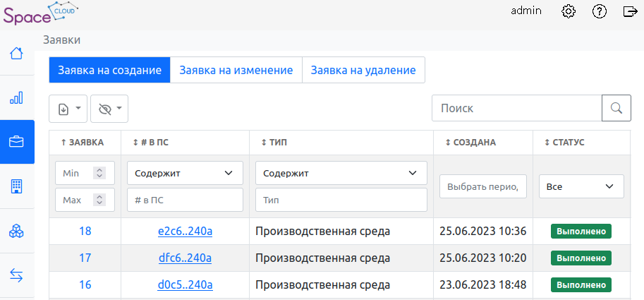Open help via the question mark icon
Image resolution: width=644 pixels, height=300 pixels.
coord(600,11)
